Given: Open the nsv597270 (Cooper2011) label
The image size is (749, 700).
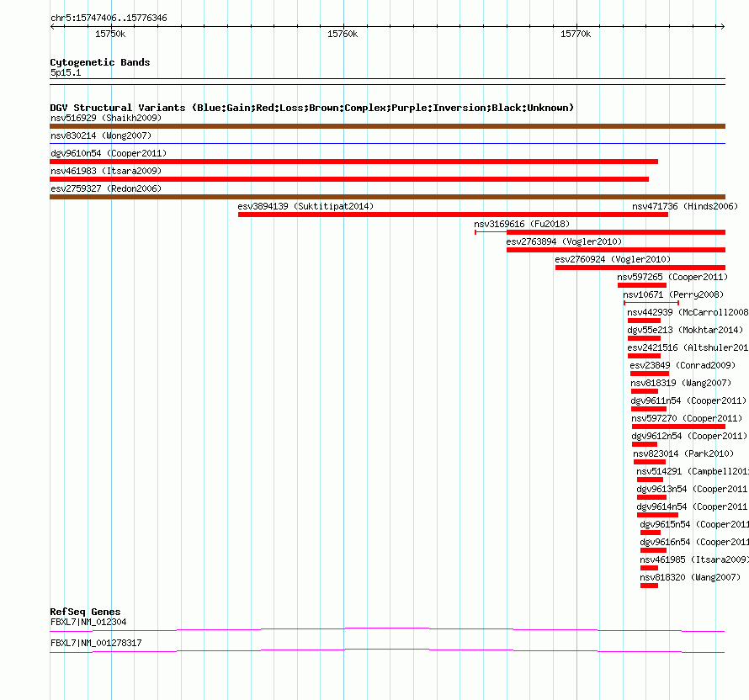Looking at the screenshot, I should click(x=687, y=418).
